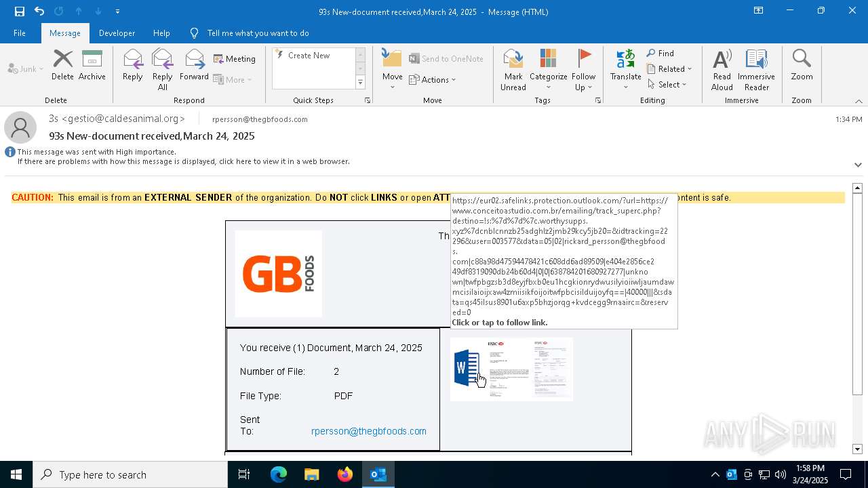Expand the message header chevron
The height and width of the screenshot is (488, 868).
(x=858, y=165)
